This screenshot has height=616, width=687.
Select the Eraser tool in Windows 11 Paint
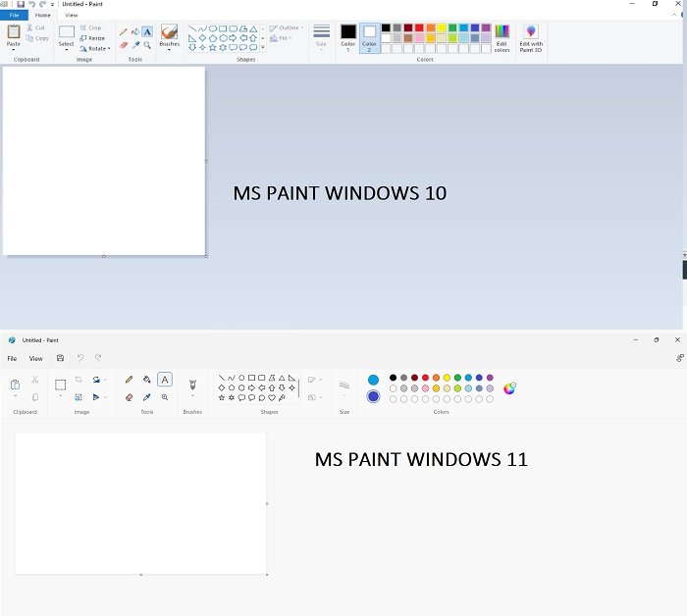(x=129, y=397)
